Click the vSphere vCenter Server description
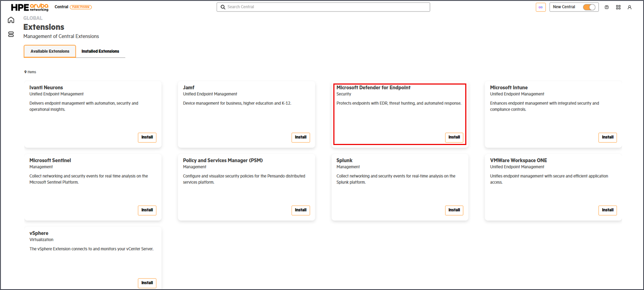 (92, 249)
